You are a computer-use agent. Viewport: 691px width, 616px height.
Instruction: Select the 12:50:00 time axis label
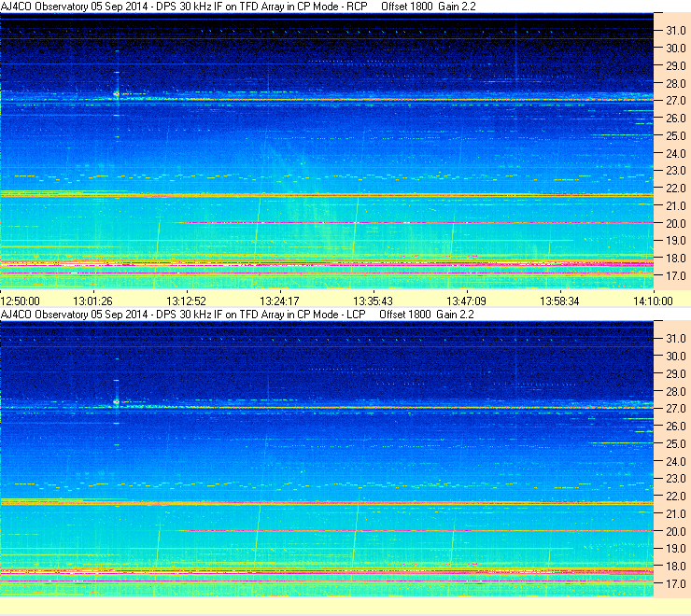point(21,301)
